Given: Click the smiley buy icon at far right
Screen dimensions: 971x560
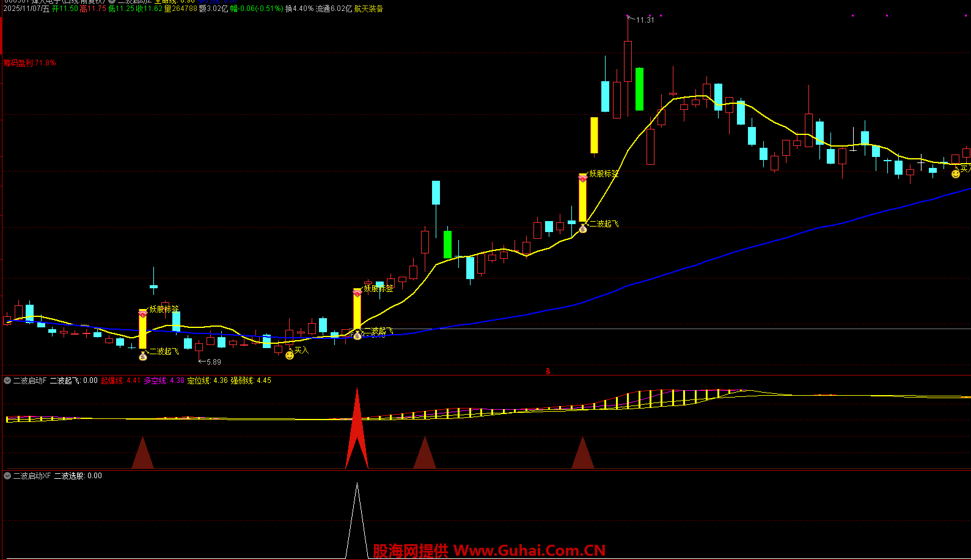Looking at the screenshot, I should pyautogui.click(x=956, y=174).
